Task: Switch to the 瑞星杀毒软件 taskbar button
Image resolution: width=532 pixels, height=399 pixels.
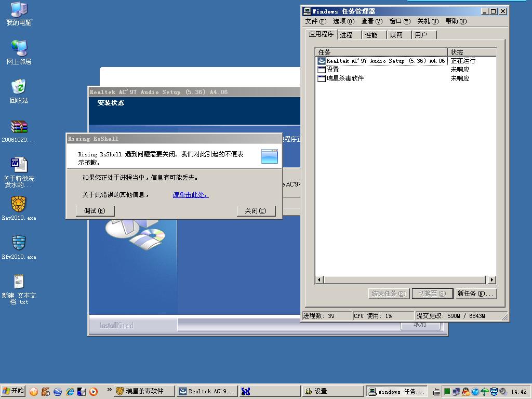Action: coord(145,391)
